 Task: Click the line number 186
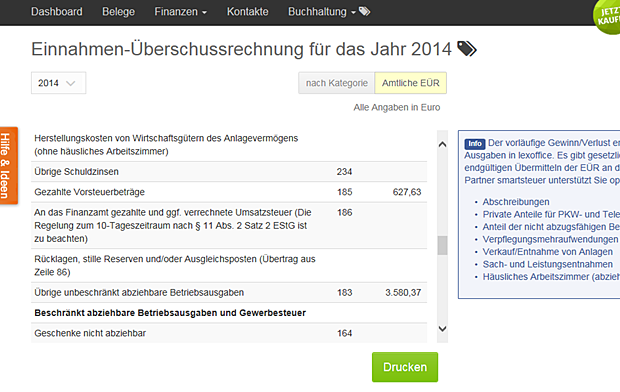click(344, 212)
